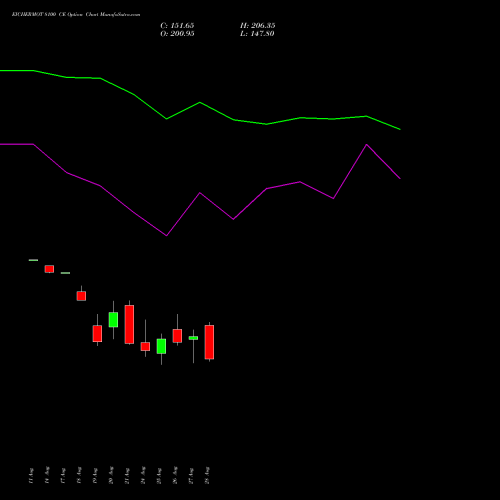Screen dimensions: 500x500
Task: Select the red candlestick for 19 Aug
Action: (97, 333)
